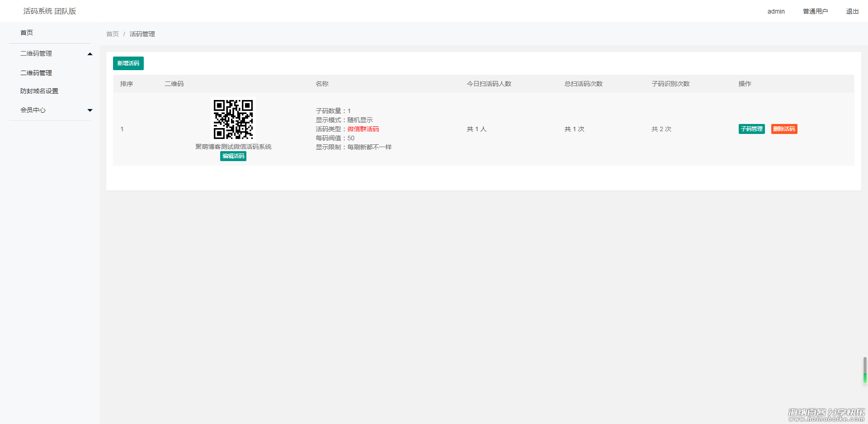868x424 pixels.
Task: Collapse the 二维码管理 menu arrow
Action: (x=90, y=54)
